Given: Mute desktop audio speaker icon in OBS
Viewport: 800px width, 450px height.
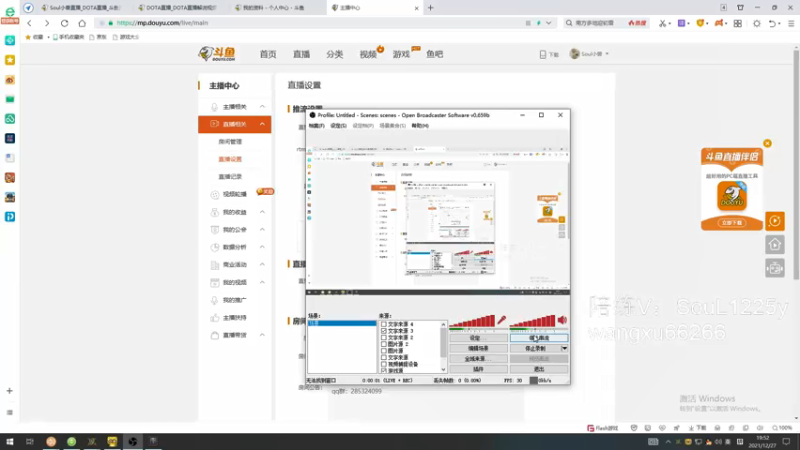Looking at the screenshot, I should click(562, 320).
